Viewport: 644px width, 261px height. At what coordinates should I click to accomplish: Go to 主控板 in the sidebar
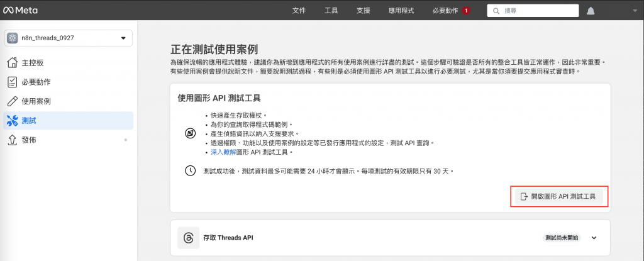[68, 63]
